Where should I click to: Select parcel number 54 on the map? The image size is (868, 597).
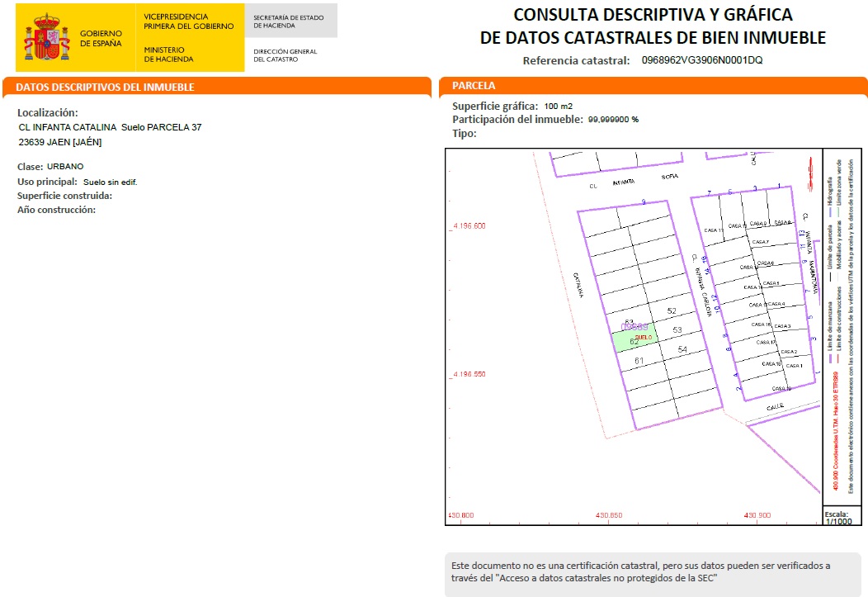(682, 349)
